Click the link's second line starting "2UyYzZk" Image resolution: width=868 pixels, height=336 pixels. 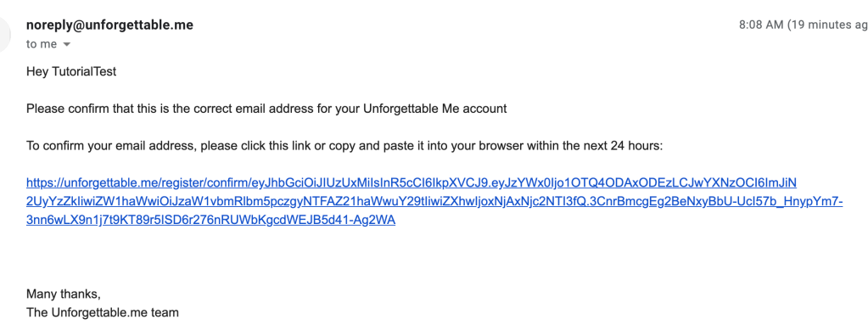coord(434,201)
